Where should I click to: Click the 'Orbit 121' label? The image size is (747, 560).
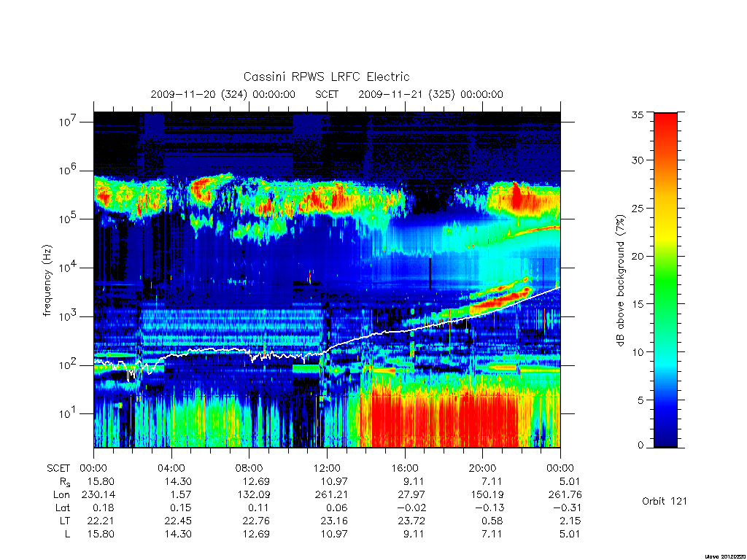664,501
